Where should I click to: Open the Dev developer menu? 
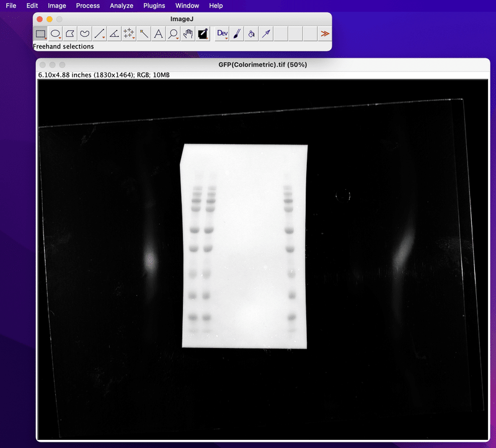[222, 34]
